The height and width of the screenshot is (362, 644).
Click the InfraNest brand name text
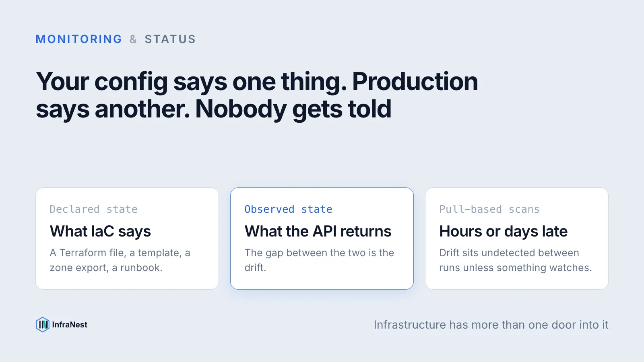(70, 325)
